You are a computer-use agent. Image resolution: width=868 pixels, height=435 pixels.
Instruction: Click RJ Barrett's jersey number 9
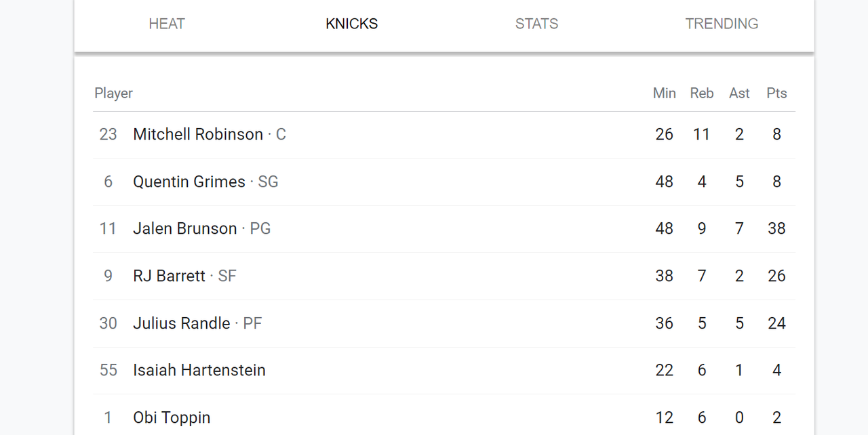point(108,276)
